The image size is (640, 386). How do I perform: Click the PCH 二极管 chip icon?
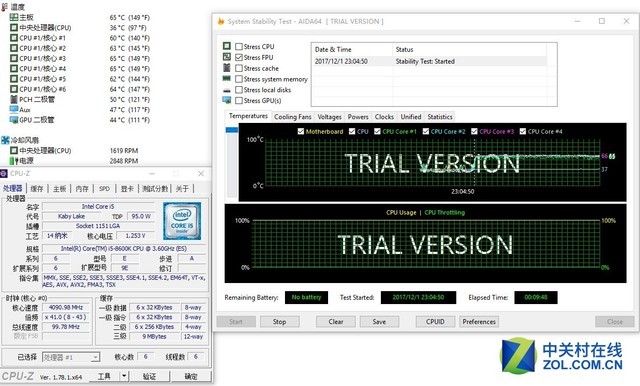[13, 99]
